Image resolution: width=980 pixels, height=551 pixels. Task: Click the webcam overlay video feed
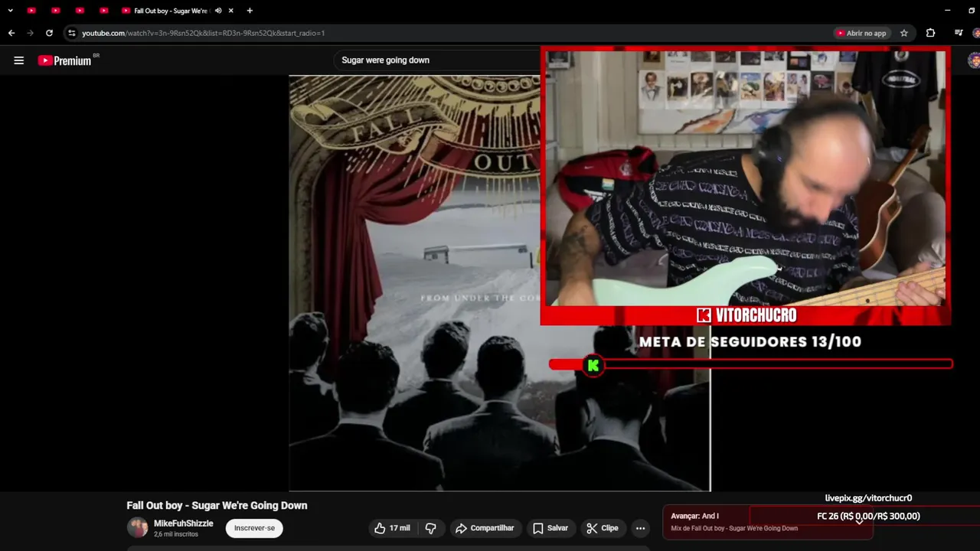coord(746,178)
